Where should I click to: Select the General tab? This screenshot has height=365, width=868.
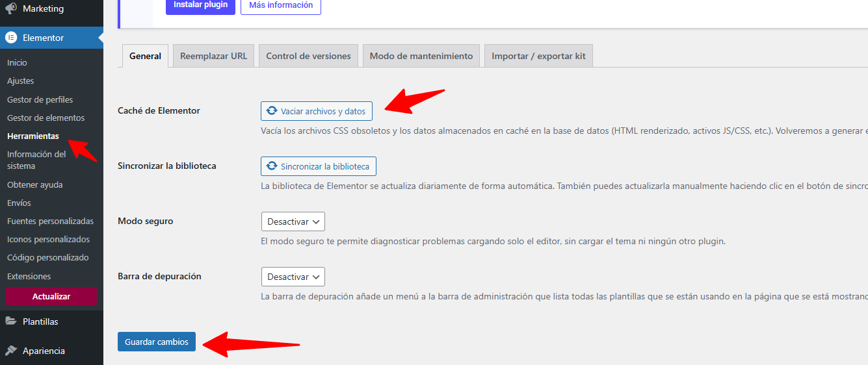145,56
